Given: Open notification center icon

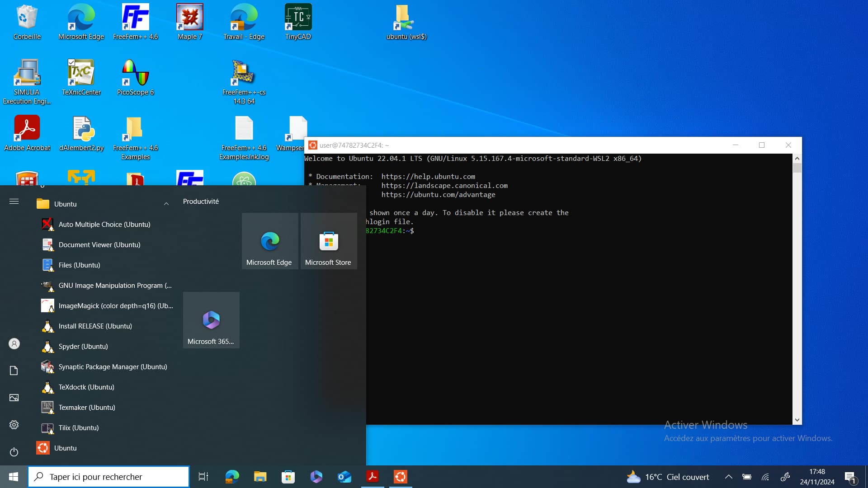Looking at the screenshot, I should (850, 477).
